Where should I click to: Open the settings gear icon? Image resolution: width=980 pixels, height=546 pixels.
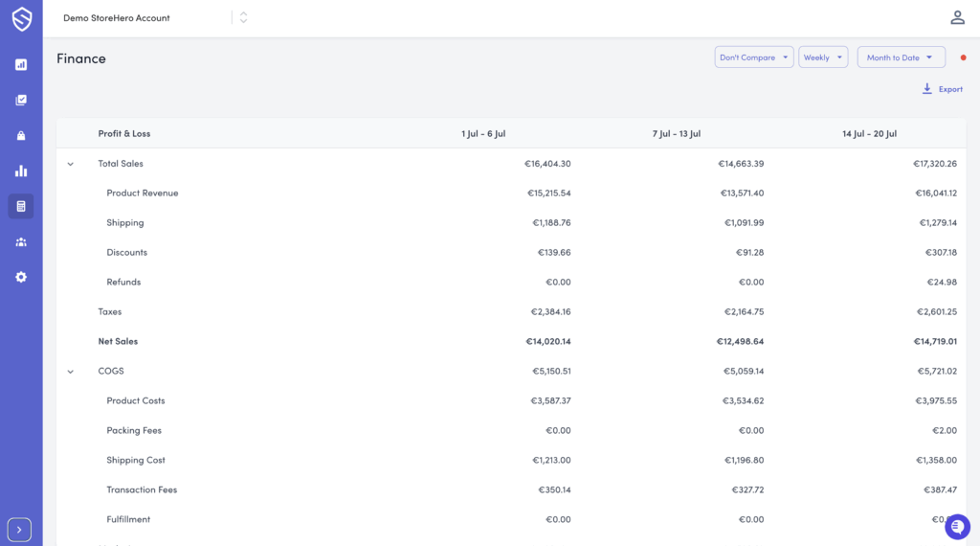tap(21, 277)
